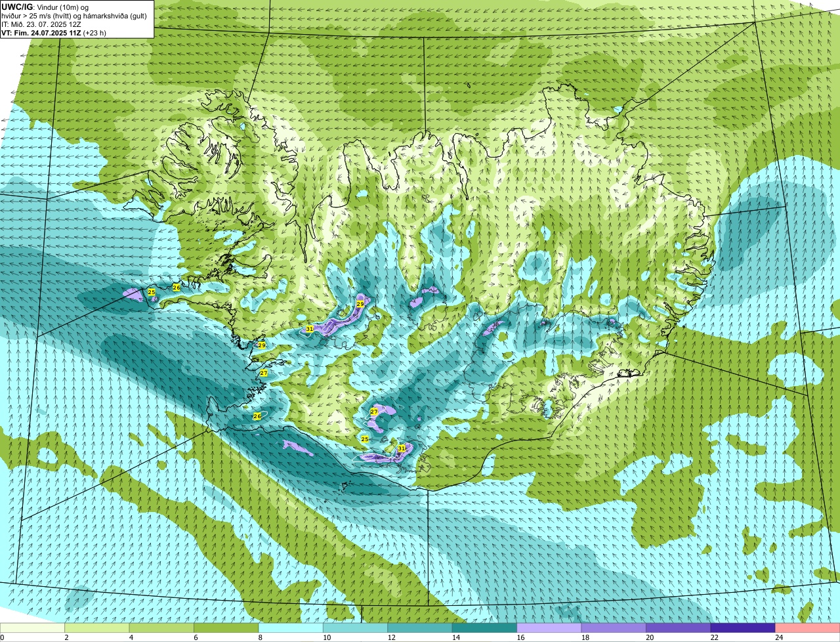The width and height of the screenshot is (840, 642).
Task: Click the 'UWC/IG: Vindur (10m) og' title line
Action: coord(45,7)
